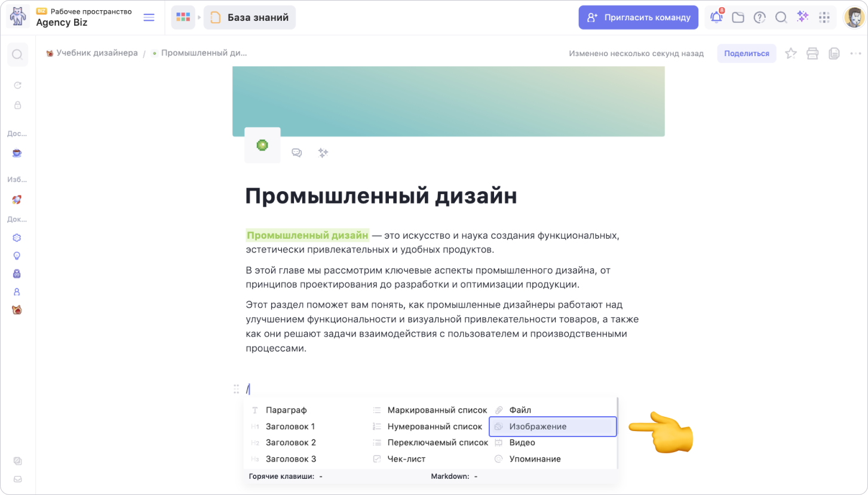Click the Поделиться button
This screenshot has height=495, width=868.
click(747, 53)
